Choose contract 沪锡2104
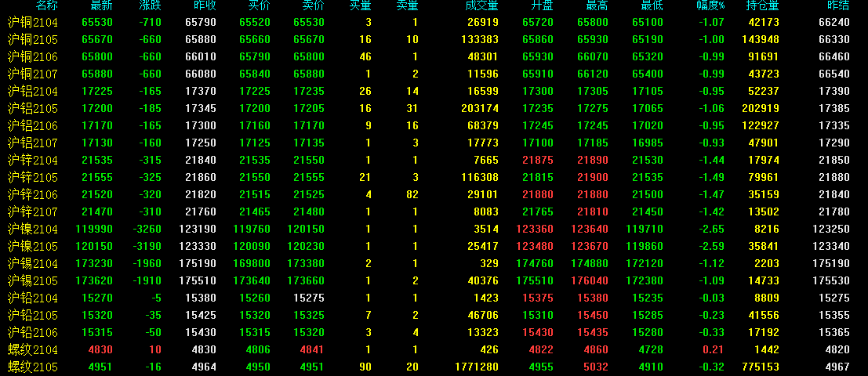Viewport: 868px width, 376px height. 33,264
